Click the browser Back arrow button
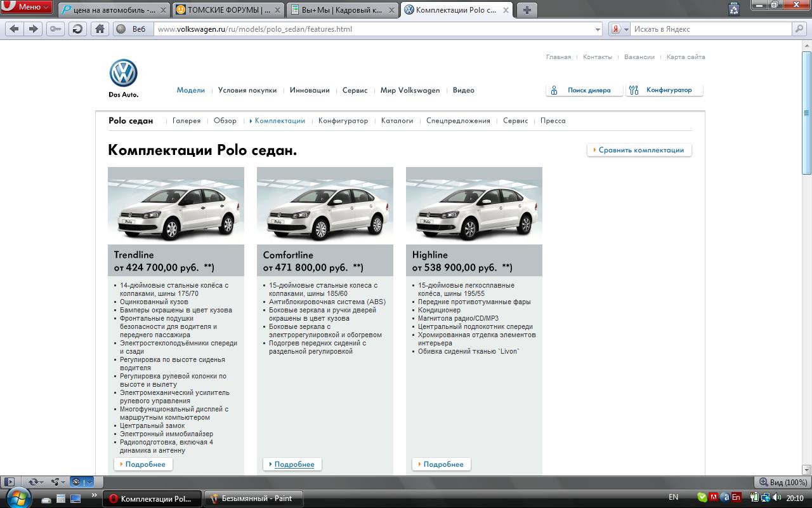The width and height of the screenshot is (812, 508). point(14,29)
